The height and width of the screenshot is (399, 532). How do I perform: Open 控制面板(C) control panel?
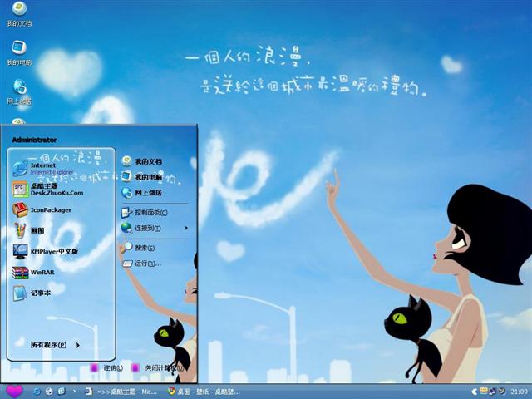pos(145,213)
